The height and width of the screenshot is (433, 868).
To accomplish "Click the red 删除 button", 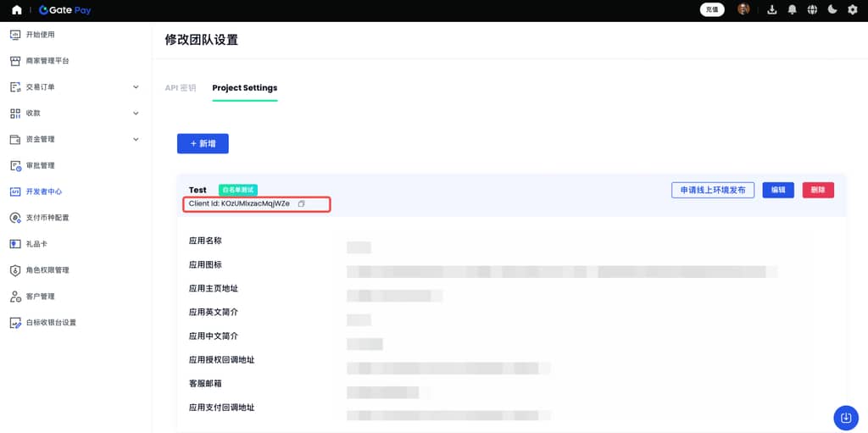I will (818, 190).
